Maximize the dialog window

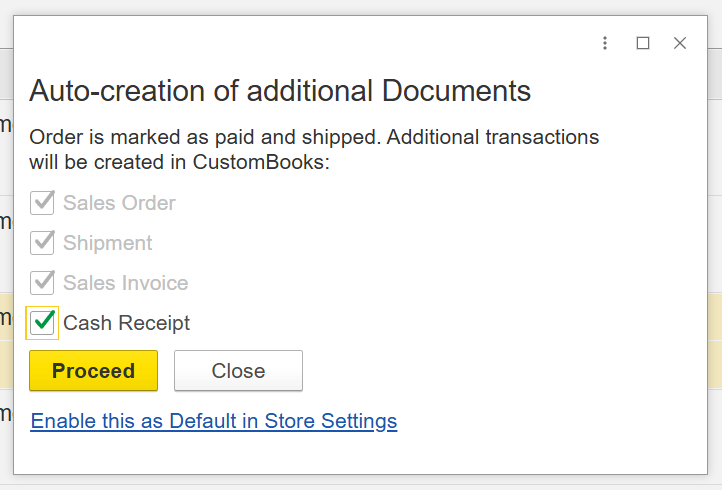tap(643, 43)
